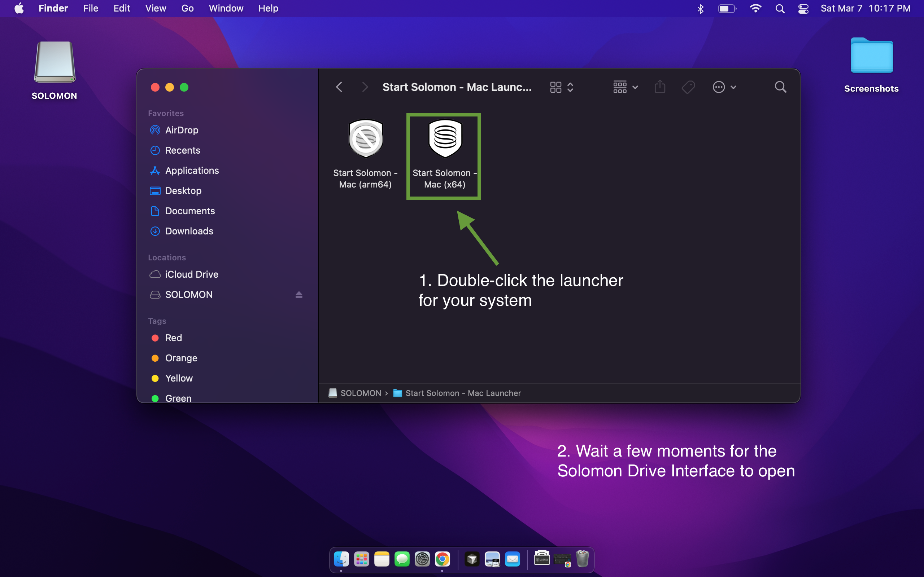Viewport: 924px width, 577px height.
Task: Open the View menu
Action: point(156,8)
